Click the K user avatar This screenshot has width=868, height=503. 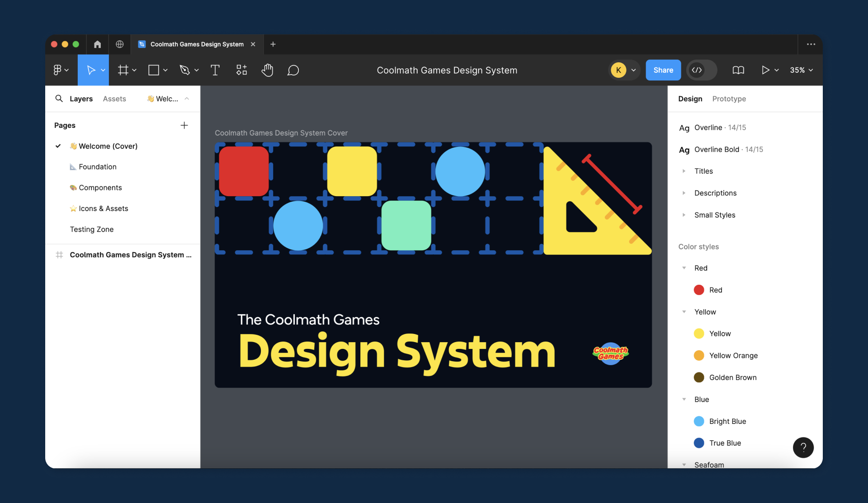pyautogui.click(x=618, y=70)
